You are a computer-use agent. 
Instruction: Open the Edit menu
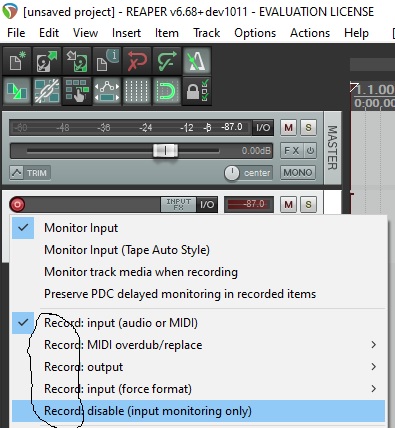pyautogui.click(x=49, y=33)
